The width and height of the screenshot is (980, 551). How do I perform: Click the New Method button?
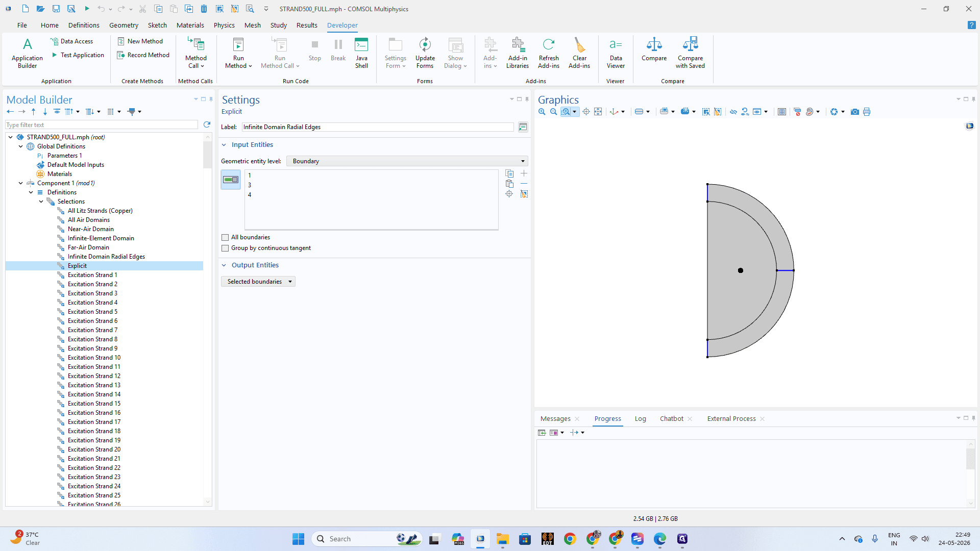140,41
